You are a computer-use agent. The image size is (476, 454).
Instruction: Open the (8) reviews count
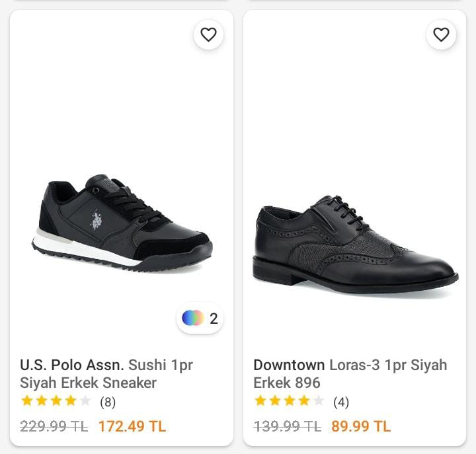pos(107,401)
